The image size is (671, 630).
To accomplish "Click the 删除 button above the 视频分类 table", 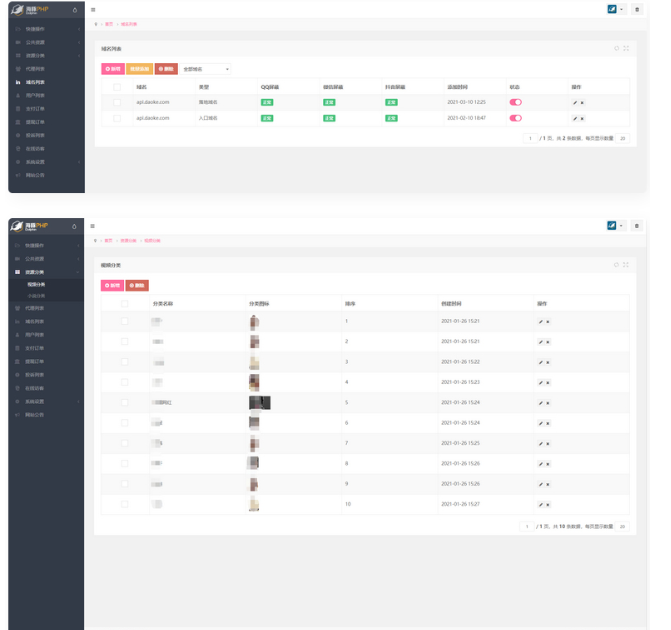I will [x=137, y=286].
